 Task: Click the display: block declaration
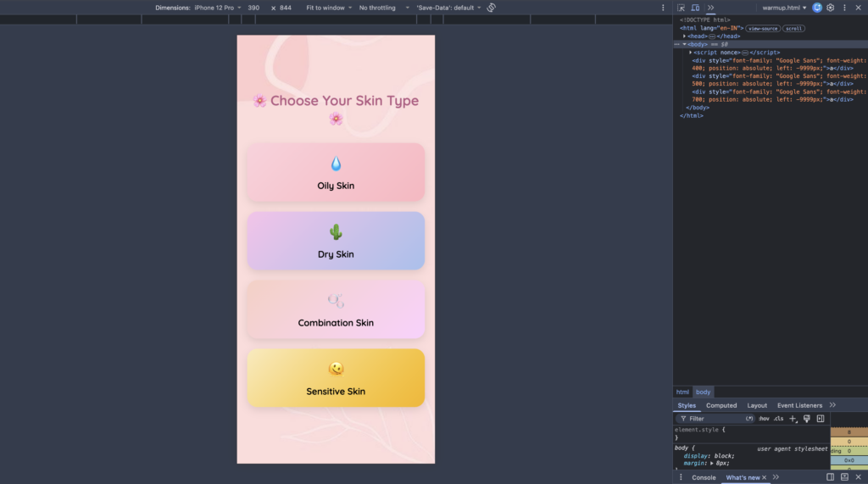[x=709, y=456]
